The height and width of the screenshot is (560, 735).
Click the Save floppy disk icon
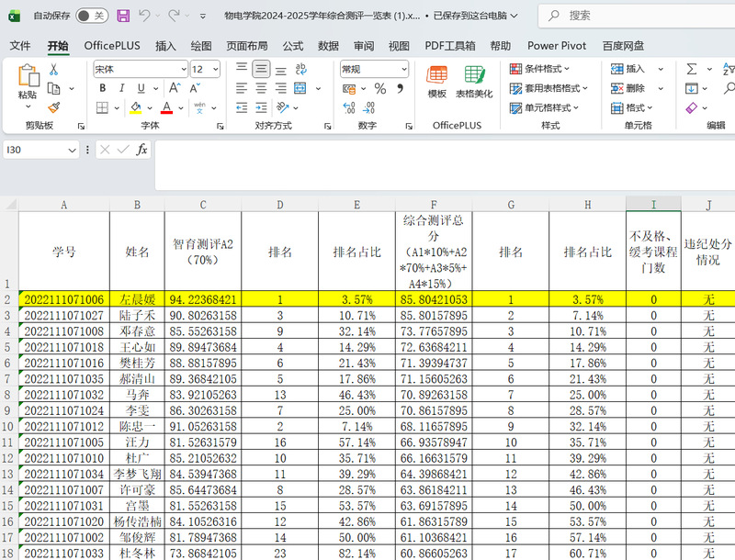point(124,16)
